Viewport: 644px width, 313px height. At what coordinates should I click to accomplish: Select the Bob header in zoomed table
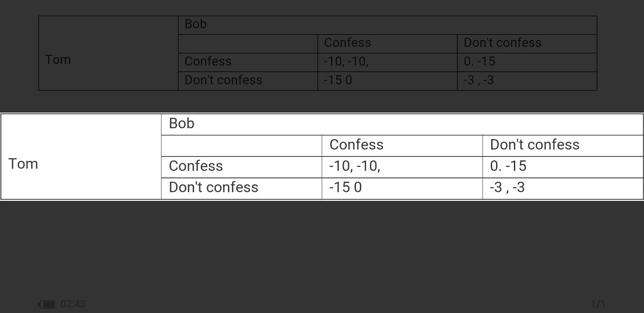pos(402,124)
